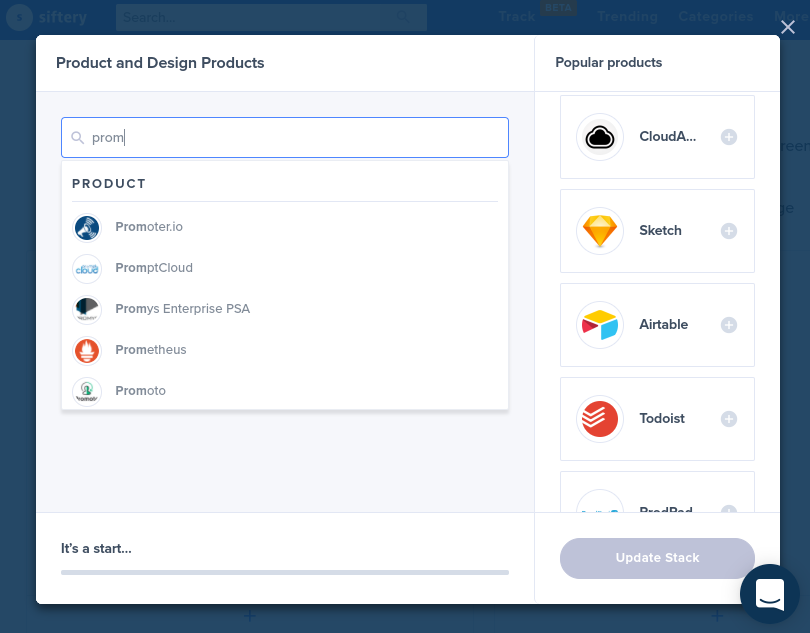Click the Promys Enterprise PSA logo
The image size is (810, 633).
[x=87, y=309]
